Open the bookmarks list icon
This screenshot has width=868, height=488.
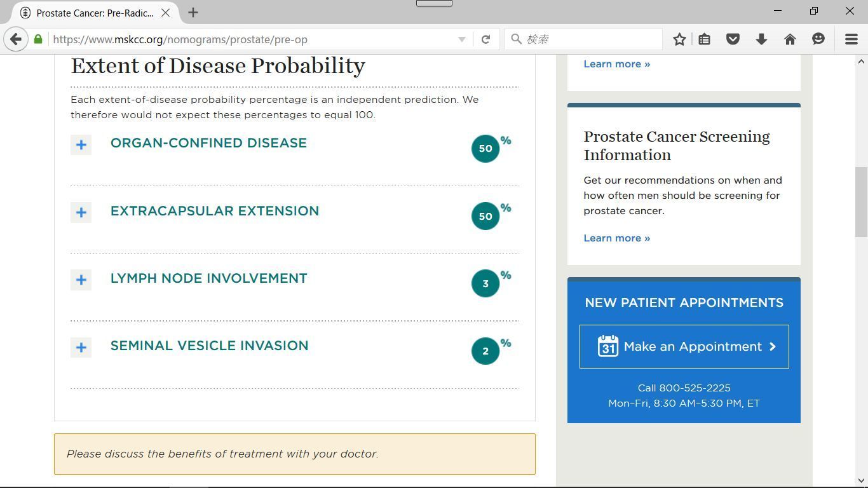pyautogui.click(x=705, y=39)
